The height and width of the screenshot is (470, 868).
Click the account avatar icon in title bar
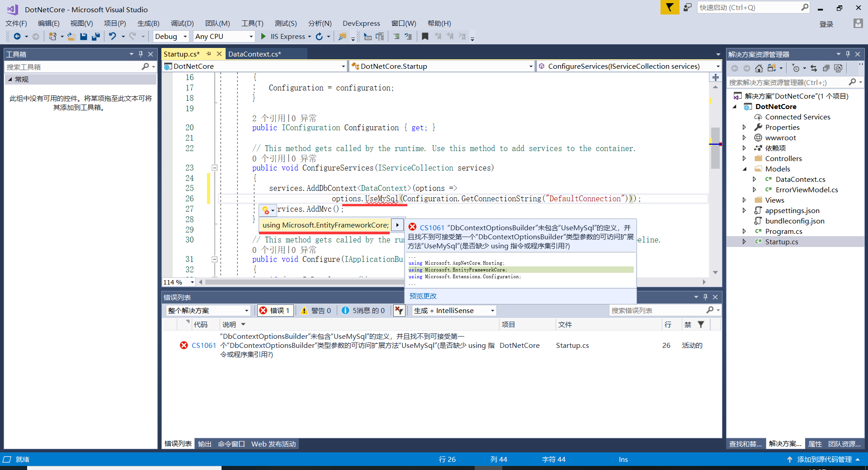point(858,24)
